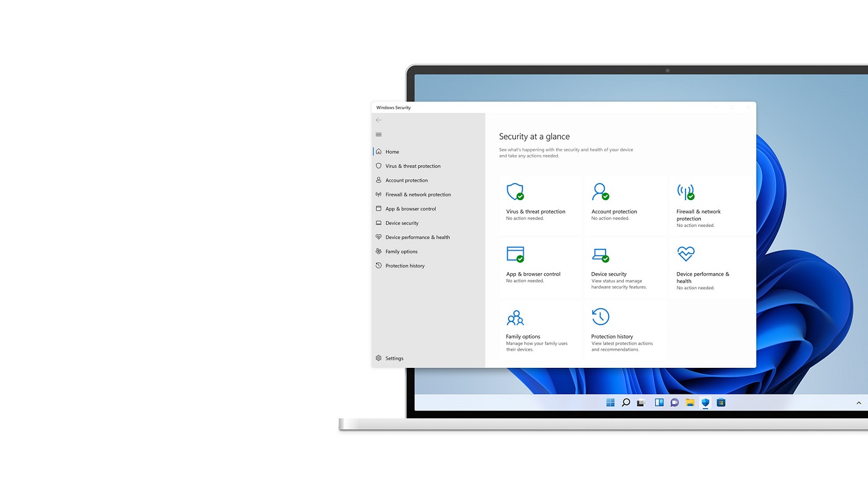868x488 pixels.
Task: Click the Device security laptop tile icon
Action: (x=600, y=254)
